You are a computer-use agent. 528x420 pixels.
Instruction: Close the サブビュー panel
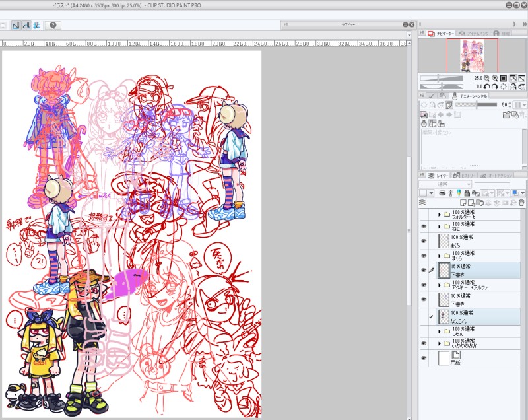(x=411, y=24)
